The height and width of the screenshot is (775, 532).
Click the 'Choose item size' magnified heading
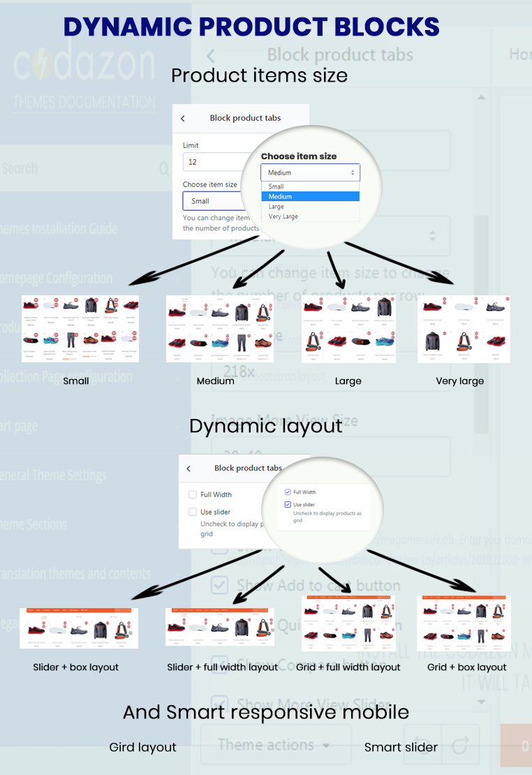[x=299, y=156]
